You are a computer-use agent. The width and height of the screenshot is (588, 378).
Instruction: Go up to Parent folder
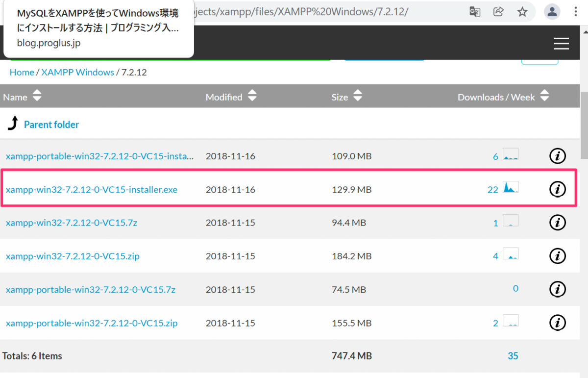point(51,125)
